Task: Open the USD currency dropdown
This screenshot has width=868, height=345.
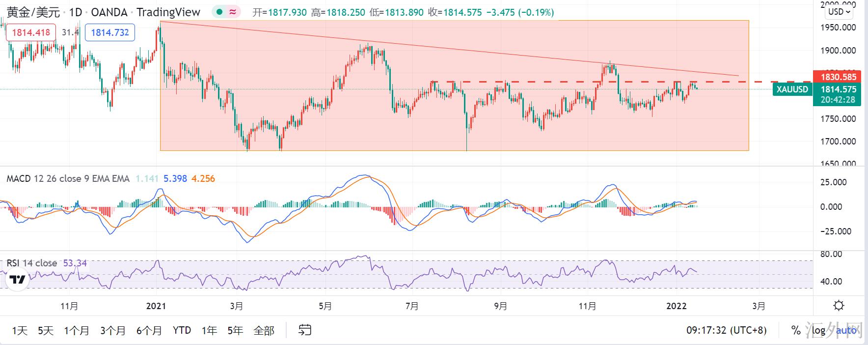Action: (840, 12)
